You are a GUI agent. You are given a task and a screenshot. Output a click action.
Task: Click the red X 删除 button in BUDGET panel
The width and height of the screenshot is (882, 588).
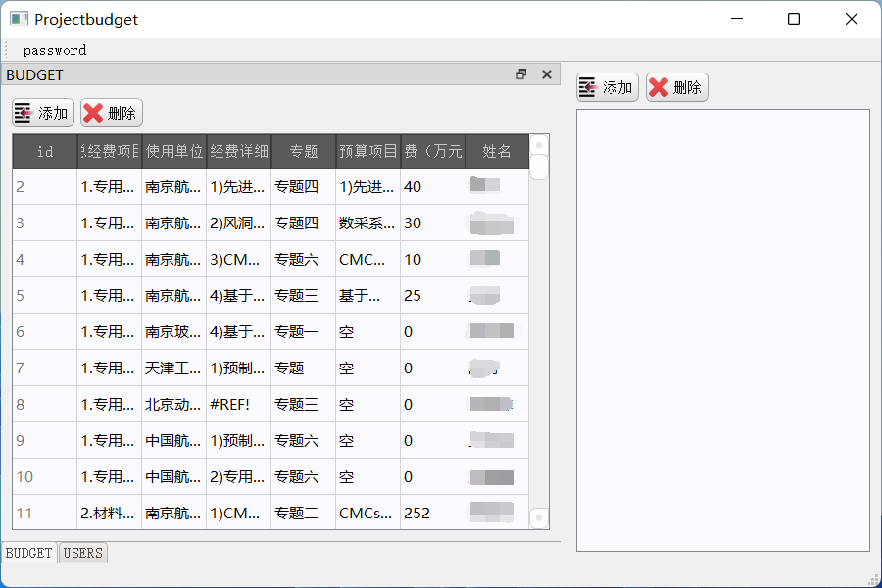pos(111,113)
